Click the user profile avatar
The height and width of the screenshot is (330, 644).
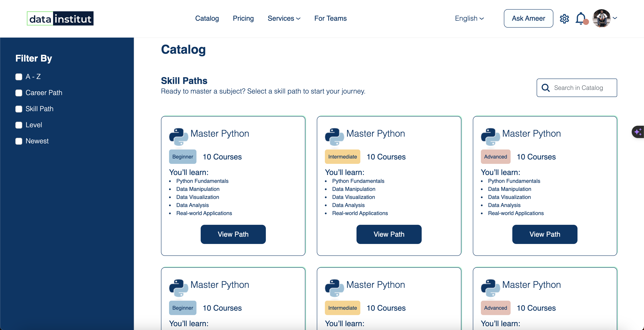coord(601,18)
